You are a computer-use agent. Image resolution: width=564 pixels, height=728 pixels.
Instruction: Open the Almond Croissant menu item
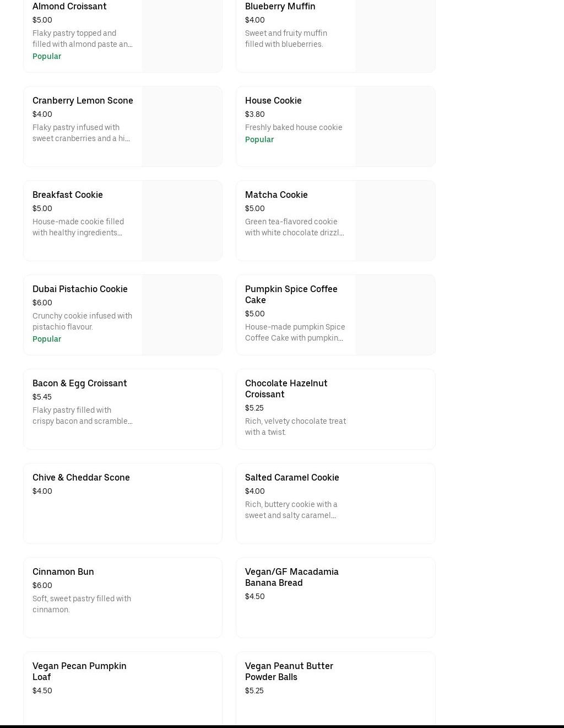[x=69, y=7]
